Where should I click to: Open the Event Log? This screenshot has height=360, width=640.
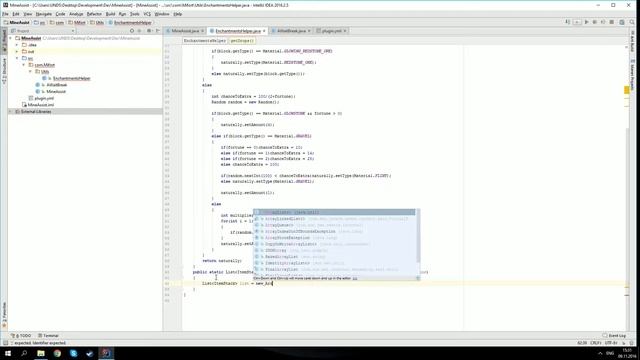point(615,336)
